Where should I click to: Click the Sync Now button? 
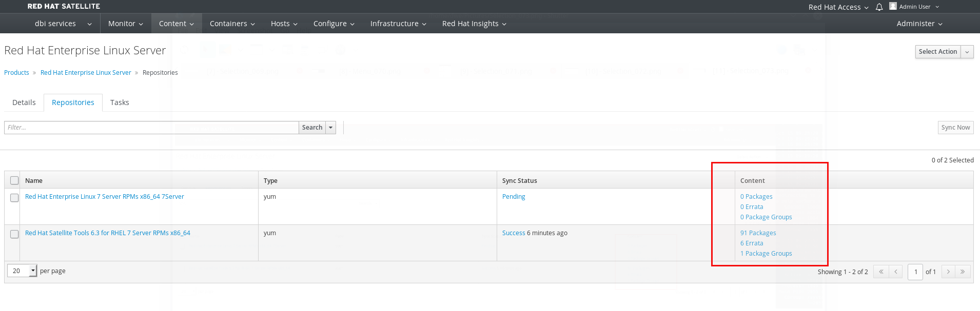click(955, 128)
